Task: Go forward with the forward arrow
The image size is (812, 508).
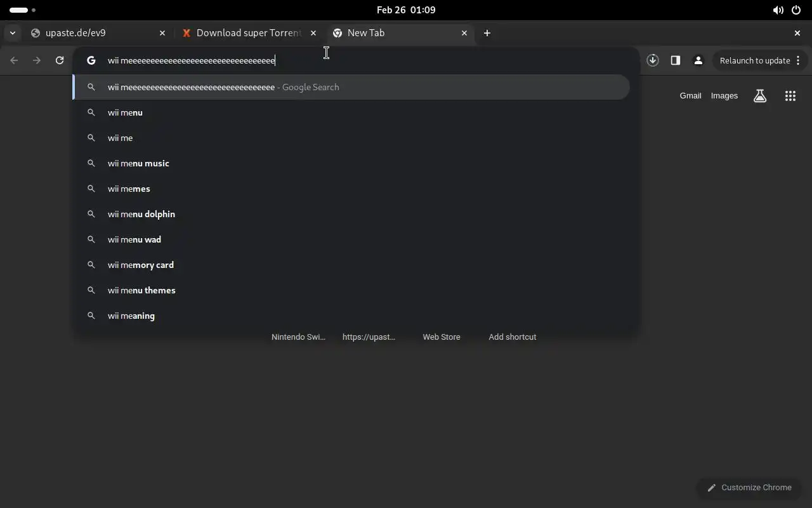Action: pyautogui.click(x=37, y=60)
